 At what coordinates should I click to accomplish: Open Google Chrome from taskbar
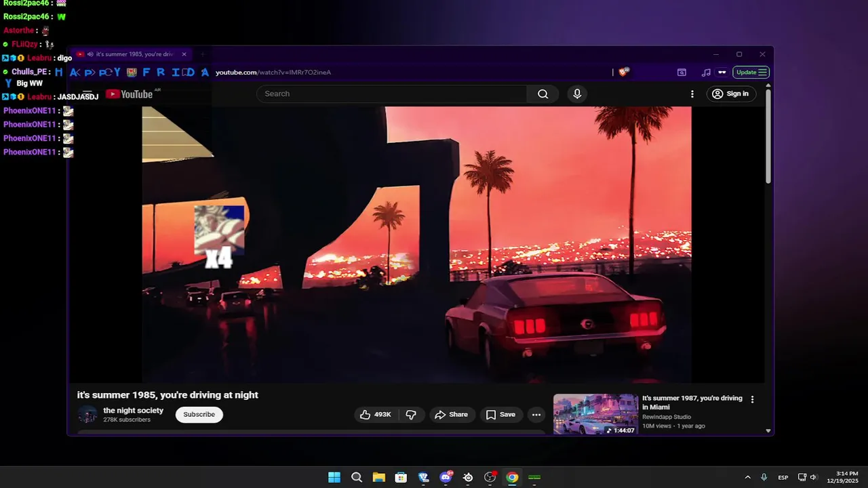click(x=512, y=477)
